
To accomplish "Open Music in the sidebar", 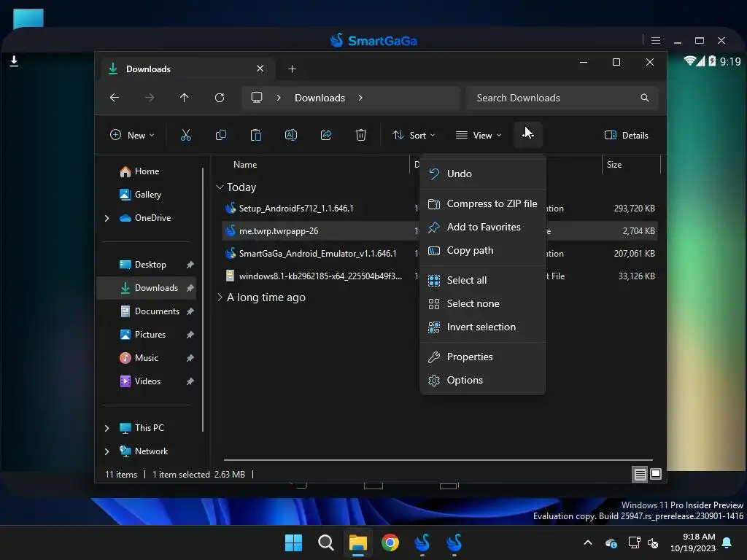I will pos(147,358).
